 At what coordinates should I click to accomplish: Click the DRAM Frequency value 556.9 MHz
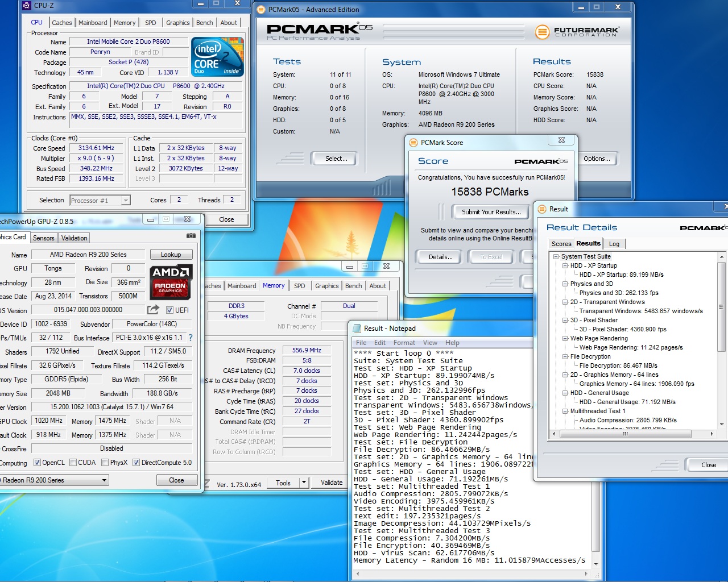click(307, 350)
